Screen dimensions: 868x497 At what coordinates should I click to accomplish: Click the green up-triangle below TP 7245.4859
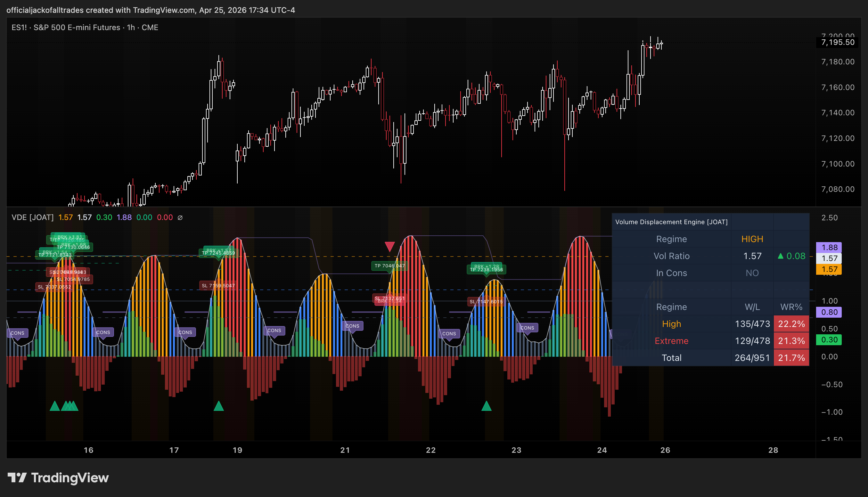click(x=218, y=406)
